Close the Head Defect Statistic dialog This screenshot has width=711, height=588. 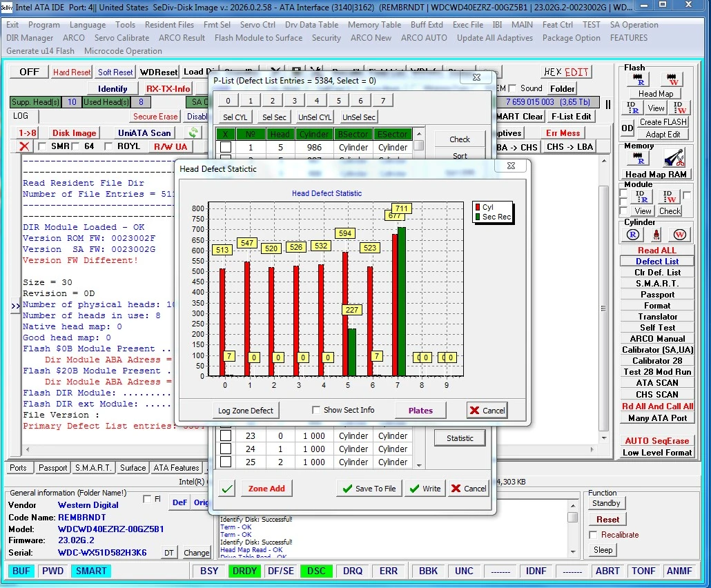tap(511, 166)
